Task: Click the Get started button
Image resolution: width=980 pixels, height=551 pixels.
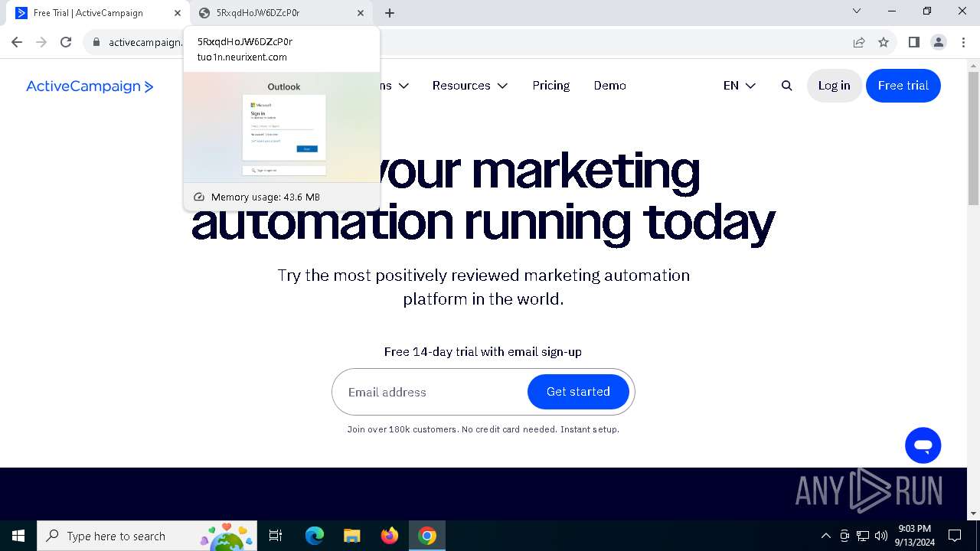Action: tap(578, 392)
